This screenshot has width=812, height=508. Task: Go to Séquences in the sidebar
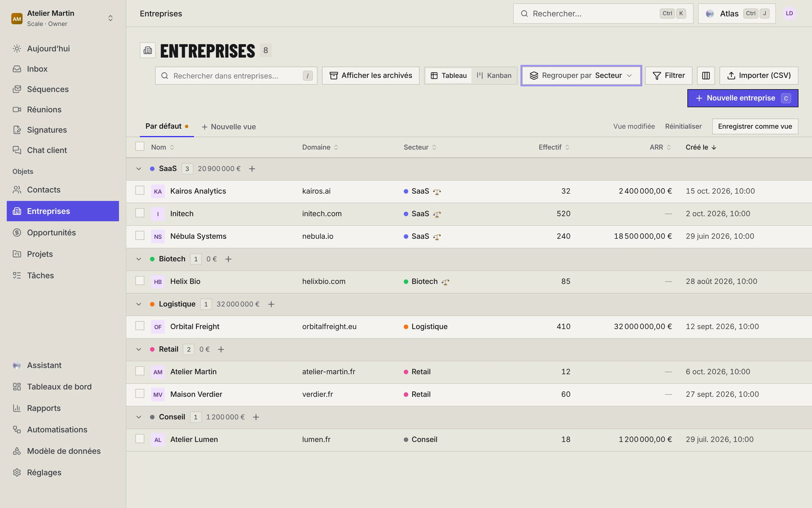[63, 89]
